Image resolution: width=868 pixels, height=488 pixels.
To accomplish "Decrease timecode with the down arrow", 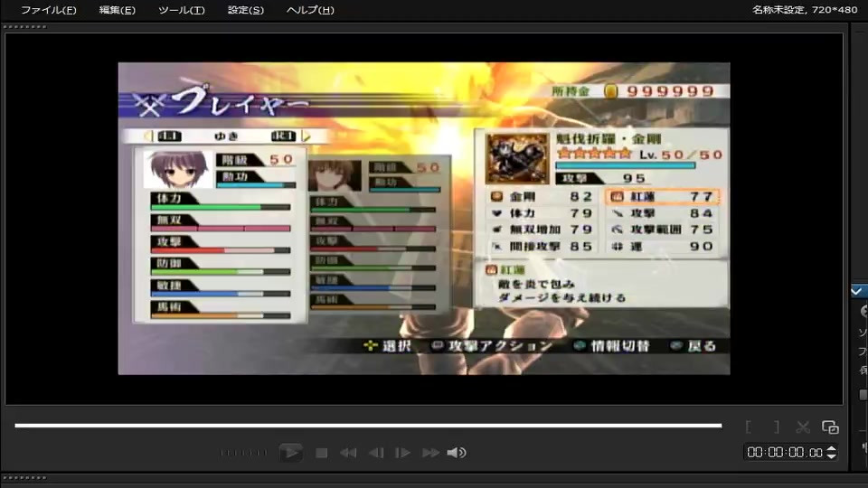I will [x=832, y=455].
